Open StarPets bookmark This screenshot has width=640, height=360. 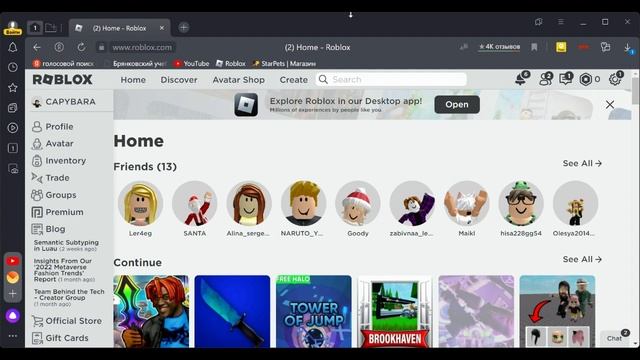[x=284, y=64]
